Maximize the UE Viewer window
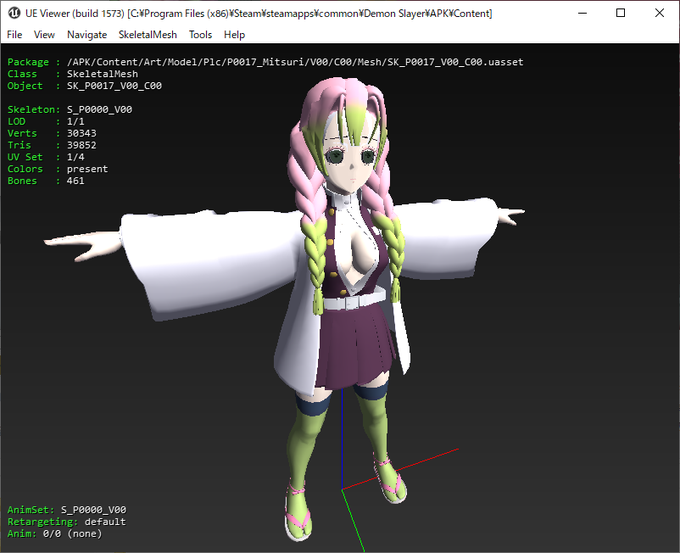Viewport: 680px width, 553px height. tap(621, 13)
